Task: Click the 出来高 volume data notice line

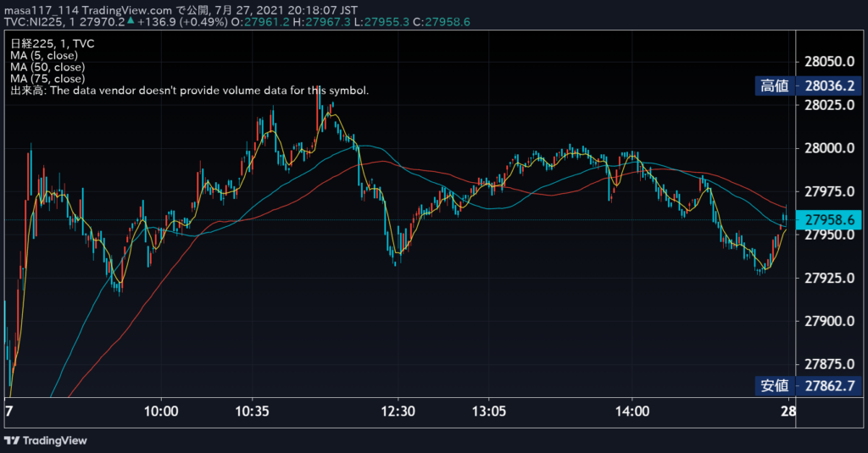Action: (189, 90)
